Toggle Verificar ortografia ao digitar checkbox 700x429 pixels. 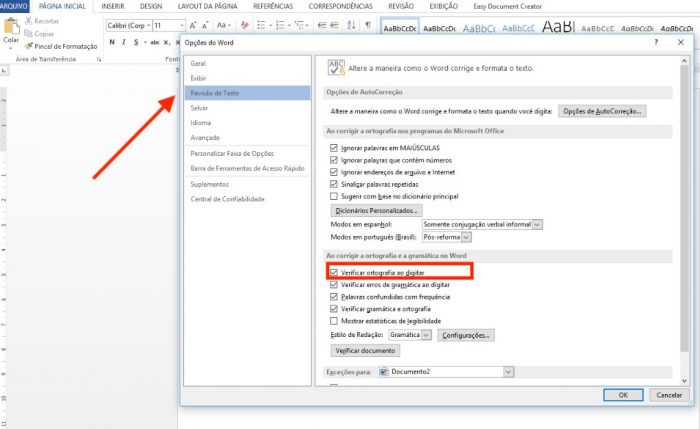coord(334,272)
